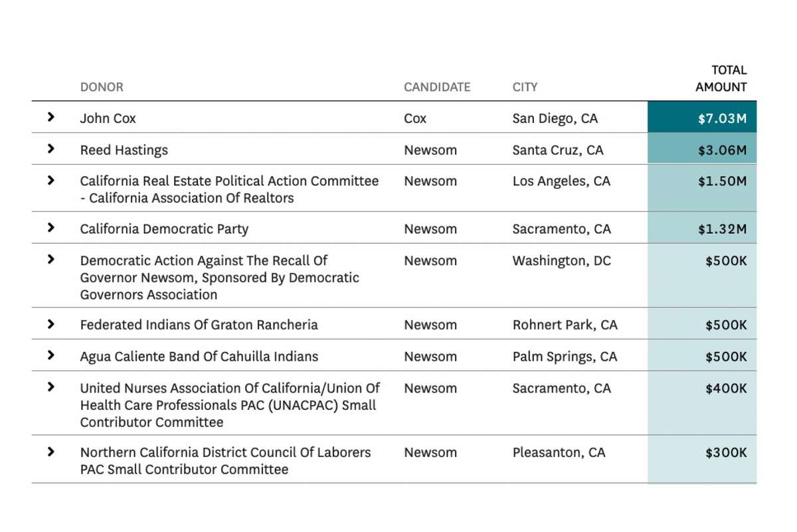Select the San Diego, CA city cell

tap(555, 119)
